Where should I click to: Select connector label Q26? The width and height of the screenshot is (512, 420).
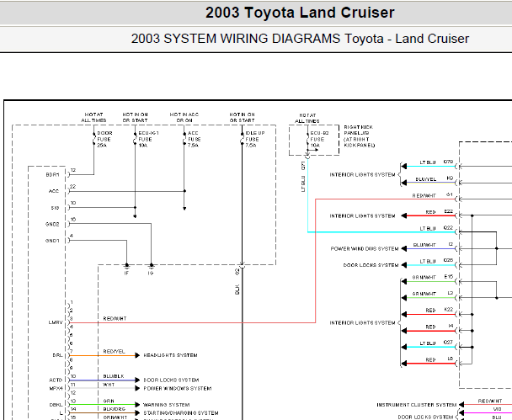pos(448,260)
